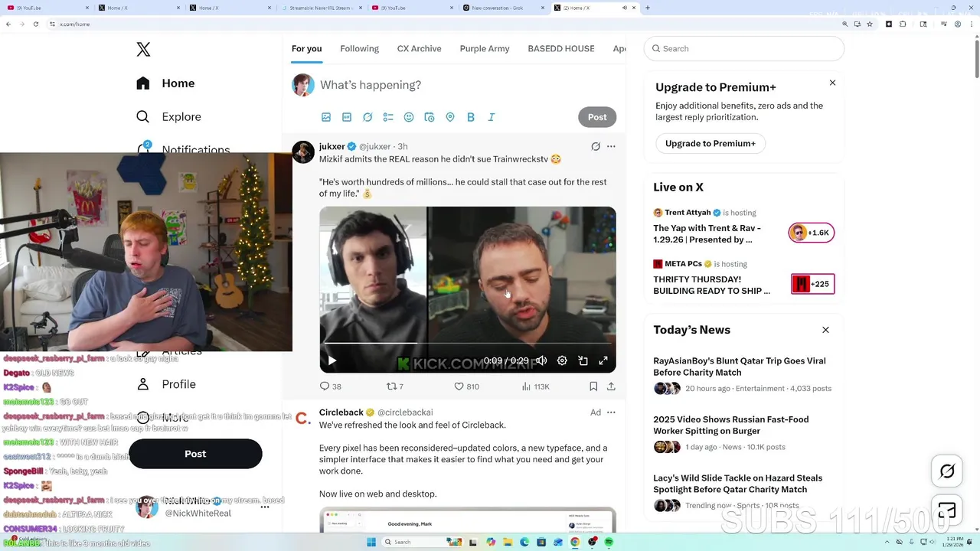
Task: Repost jukxer's post (7 reposts)
Action: (395, 386)
